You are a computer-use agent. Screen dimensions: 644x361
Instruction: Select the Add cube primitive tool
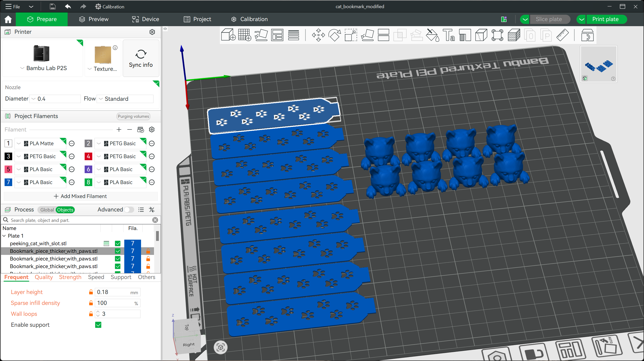[x=228, y=35]
